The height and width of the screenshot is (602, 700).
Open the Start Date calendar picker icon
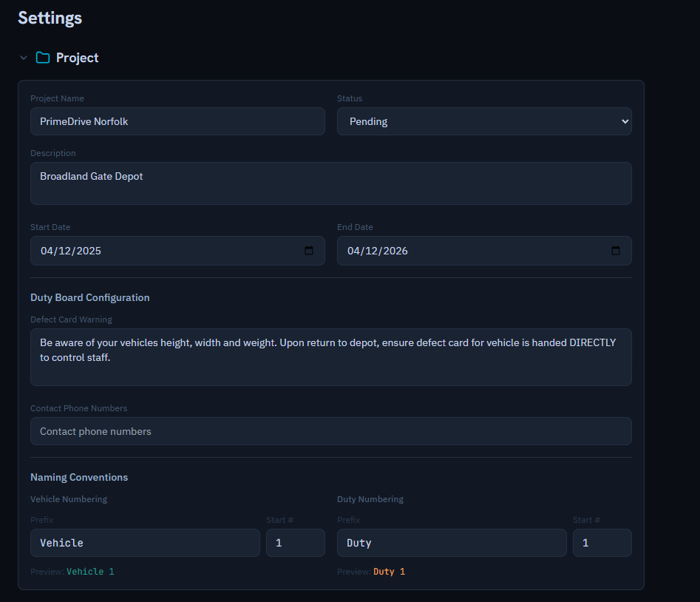309,251
